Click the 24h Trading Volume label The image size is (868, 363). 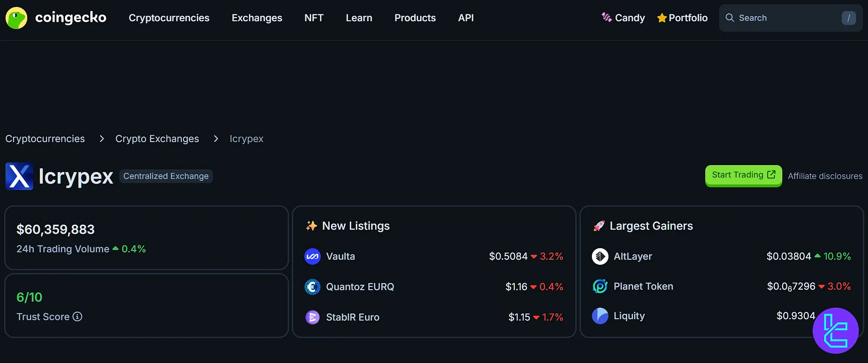(x=63, y=249)
